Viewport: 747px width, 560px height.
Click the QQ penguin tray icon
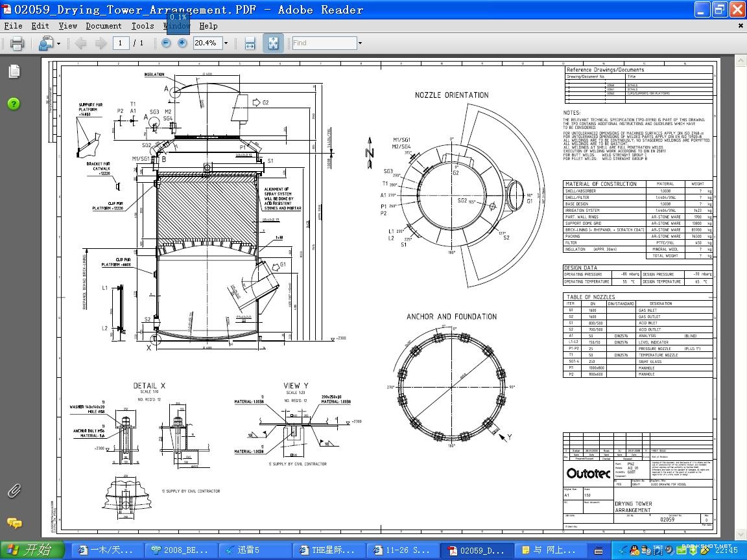coord(634,551)
